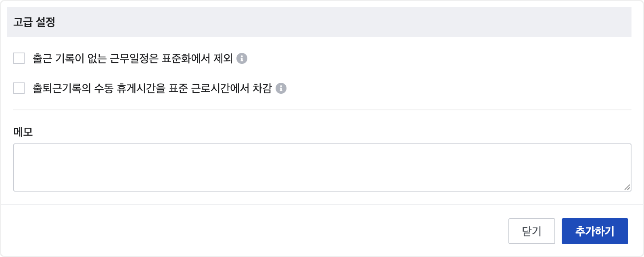Click the 고급 설정 section header
Image resolution: width=644 pixels, height=257 pixels.
pos(34,22)
